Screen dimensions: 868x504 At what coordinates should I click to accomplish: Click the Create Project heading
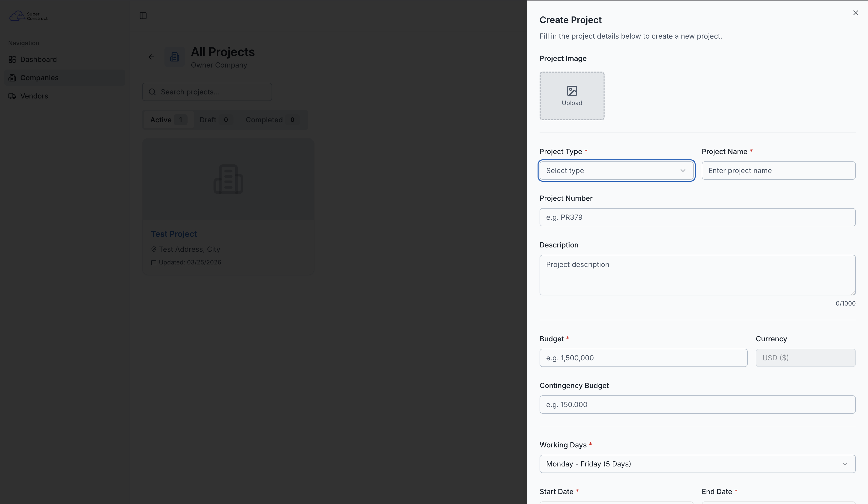click(570, 20)
